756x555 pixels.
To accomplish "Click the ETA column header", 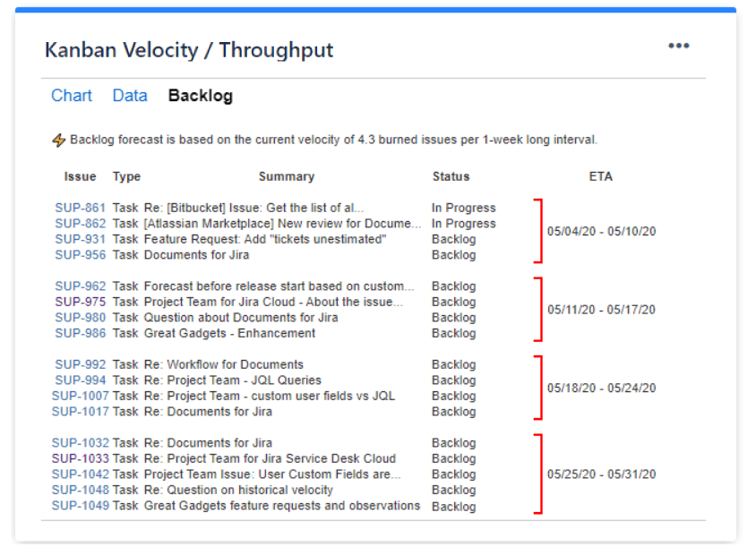I will coord(600,176).
